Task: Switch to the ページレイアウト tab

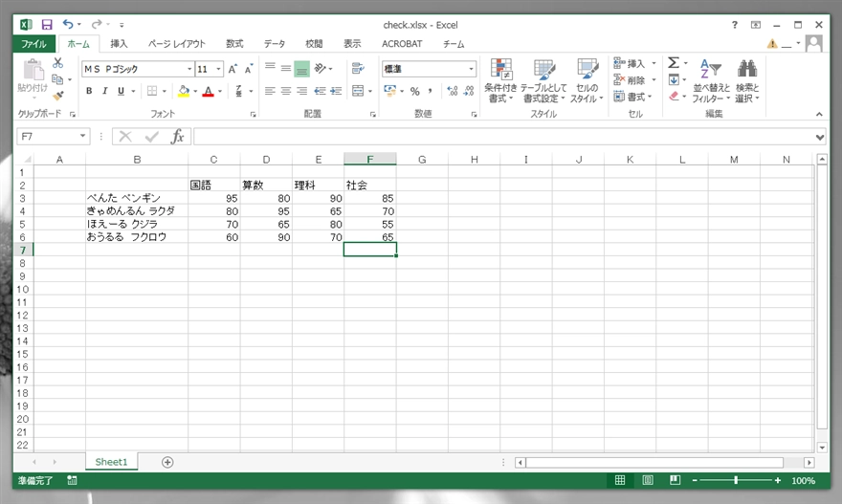Action: (x=177, y=44)
